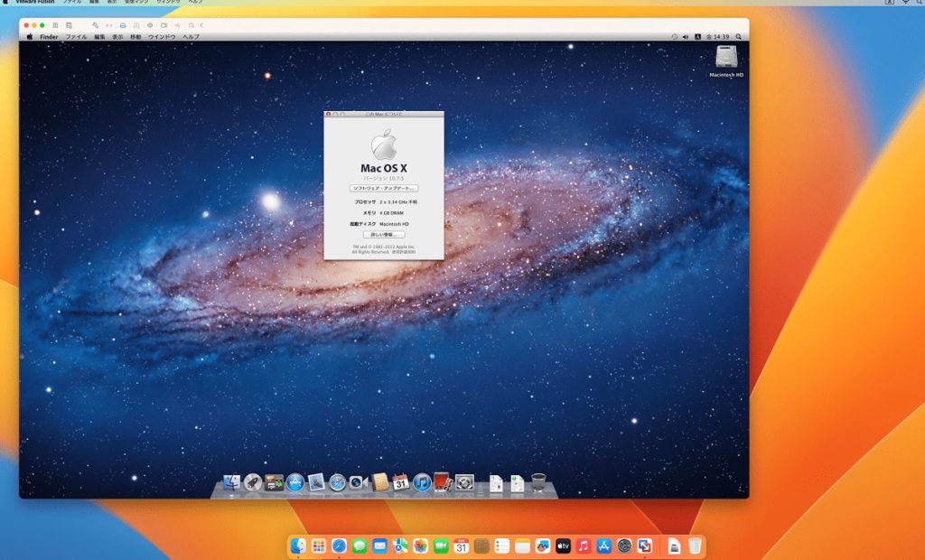Launch Safari compass in the Lion dock
Screen dimensions: 925x560
point(338,482)
